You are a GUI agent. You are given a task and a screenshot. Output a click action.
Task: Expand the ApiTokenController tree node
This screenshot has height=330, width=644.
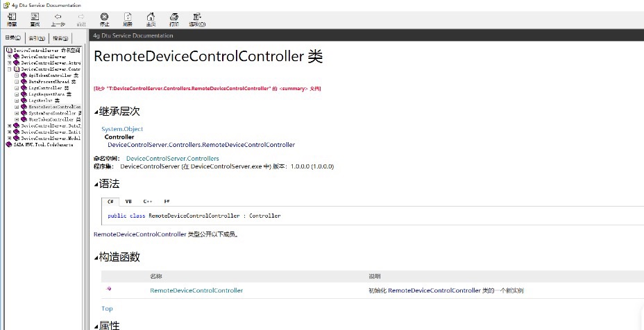point(16,76)
